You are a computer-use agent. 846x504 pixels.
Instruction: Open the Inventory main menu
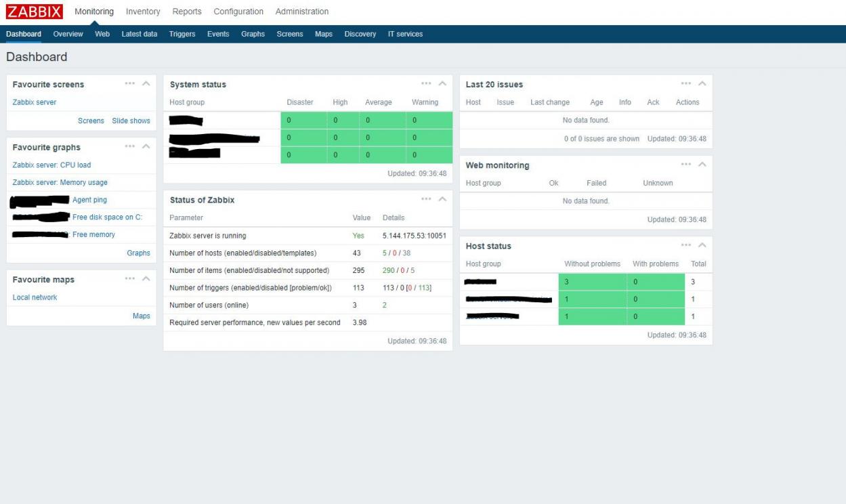tap(143, 12)
